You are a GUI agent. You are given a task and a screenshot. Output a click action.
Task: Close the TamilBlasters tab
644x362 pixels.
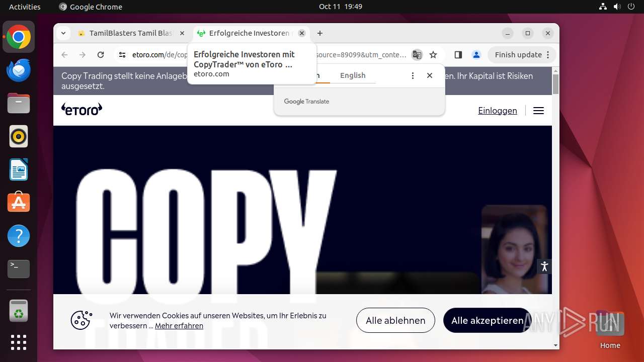[182, 33]
